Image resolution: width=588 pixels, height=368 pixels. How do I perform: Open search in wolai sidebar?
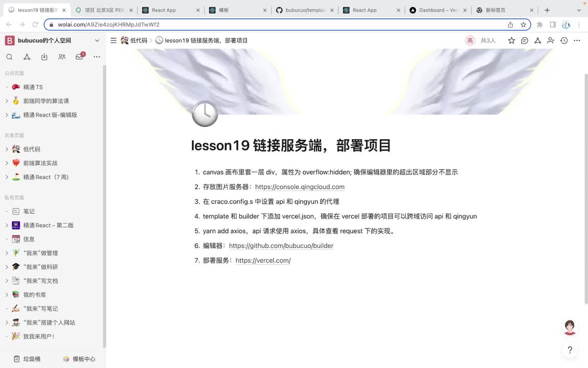(9, 57)
